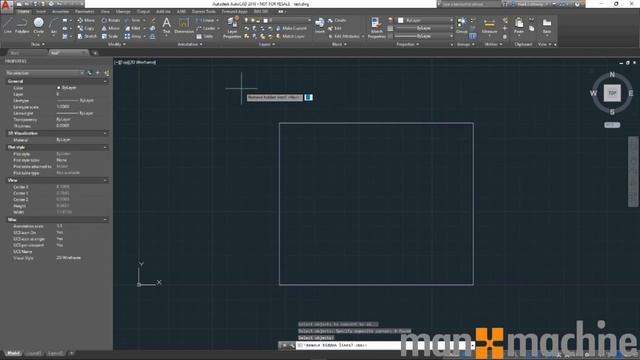
Task: Switch to the View ribbon tab
Action: [x=105, y=11]
